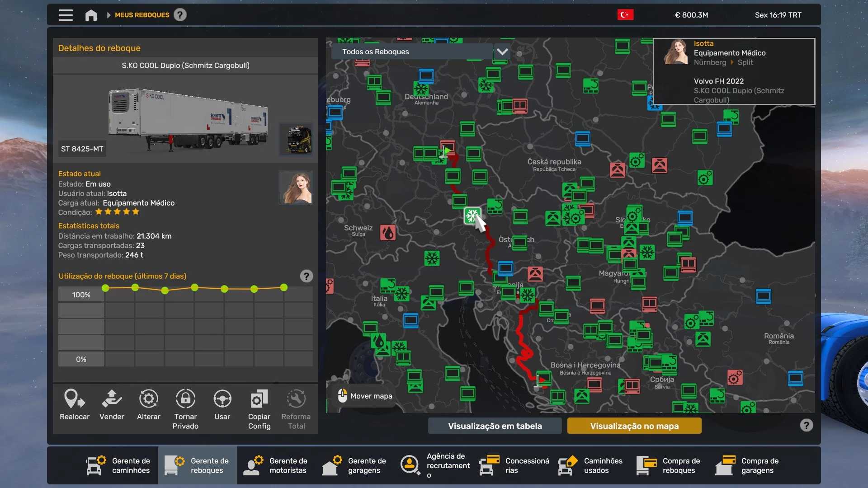Open trailer utilization help question mark

pos(306,276)
